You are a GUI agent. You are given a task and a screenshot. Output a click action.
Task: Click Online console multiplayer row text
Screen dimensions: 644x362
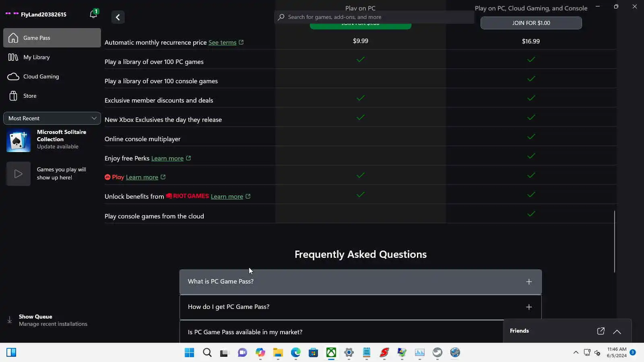tap(142, 139)
